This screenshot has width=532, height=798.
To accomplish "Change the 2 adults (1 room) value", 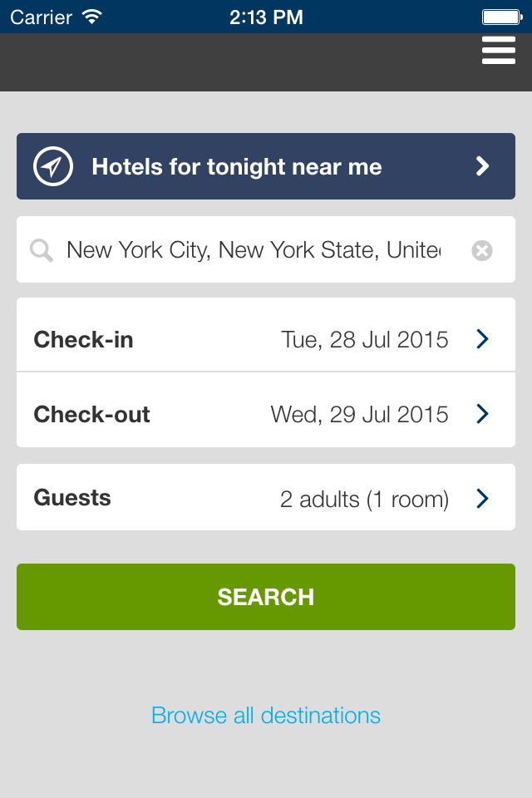I will pyautogui.click(x=365, y=500).
